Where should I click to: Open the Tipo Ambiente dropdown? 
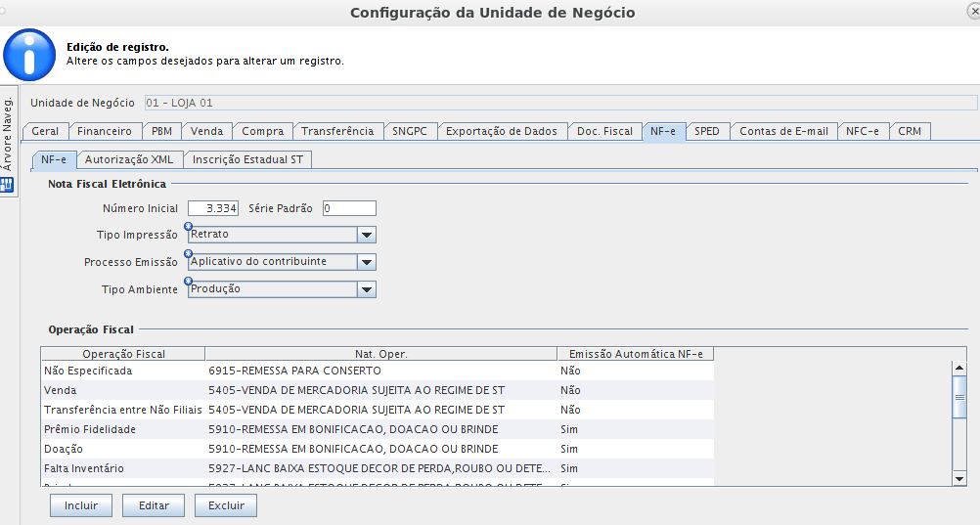click(x=366, y=290)
